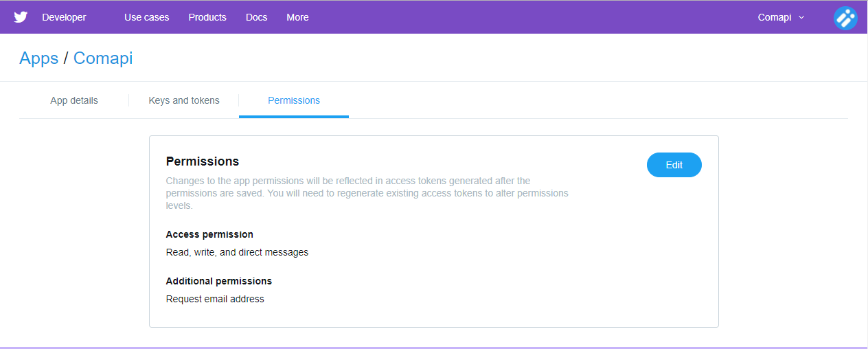Open the Docs menu
The image size is (868, 349).
(257, 17)
